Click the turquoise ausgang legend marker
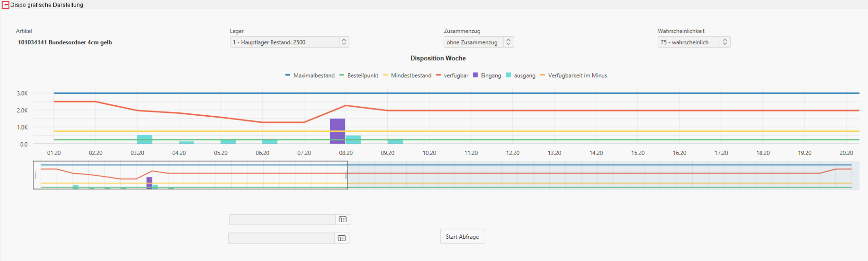Screen dimensions: 868x261 pyautogui.click(x=508, y=75)
